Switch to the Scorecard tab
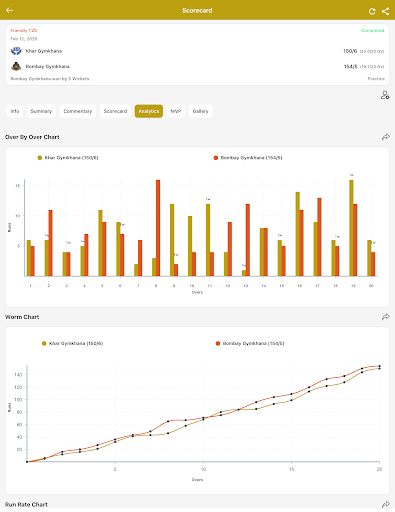The image size is (395, 512). pyautogui.click(x=115, y=111)
